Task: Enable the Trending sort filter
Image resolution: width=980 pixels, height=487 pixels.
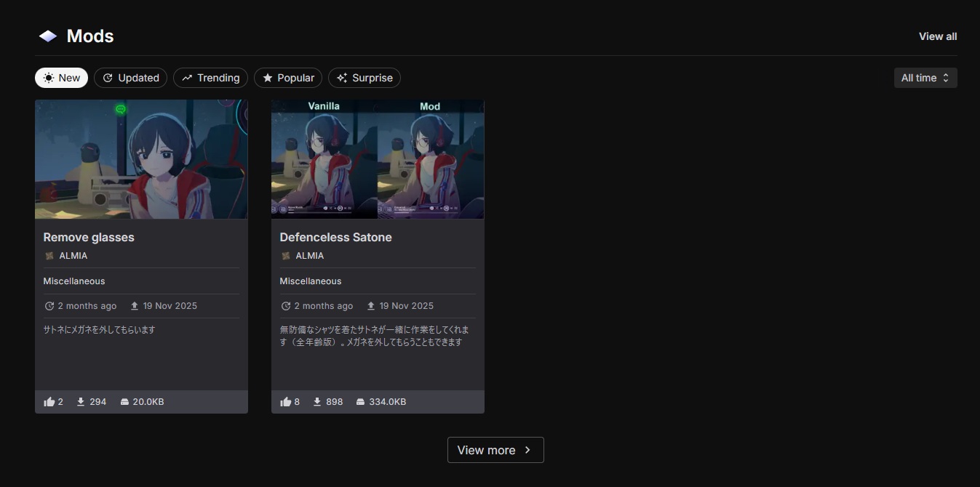Action: click(210, 78)
